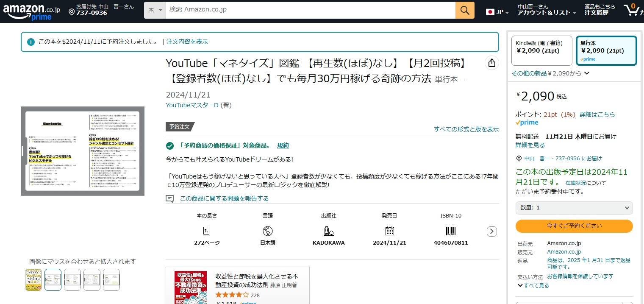Click 詳細を見る delivery details link
Viewport: 644px width, 304px height.
[x=530, y=145]
